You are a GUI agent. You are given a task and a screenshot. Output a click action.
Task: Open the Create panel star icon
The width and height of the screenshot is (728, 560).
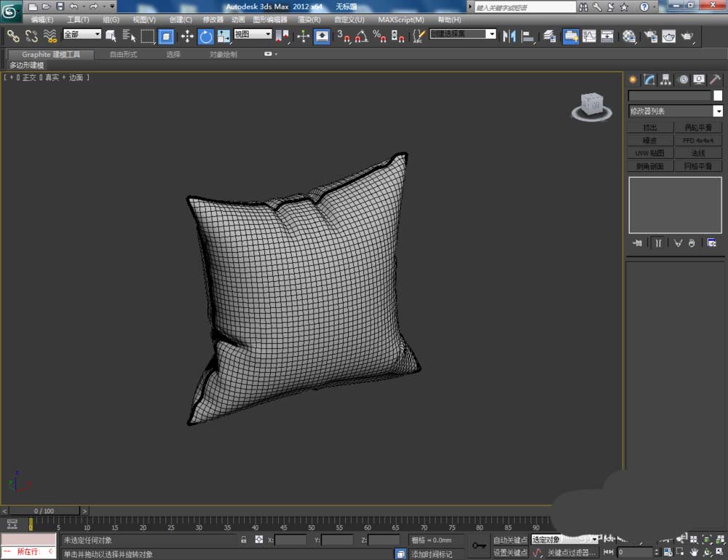[x=633, y=79]
